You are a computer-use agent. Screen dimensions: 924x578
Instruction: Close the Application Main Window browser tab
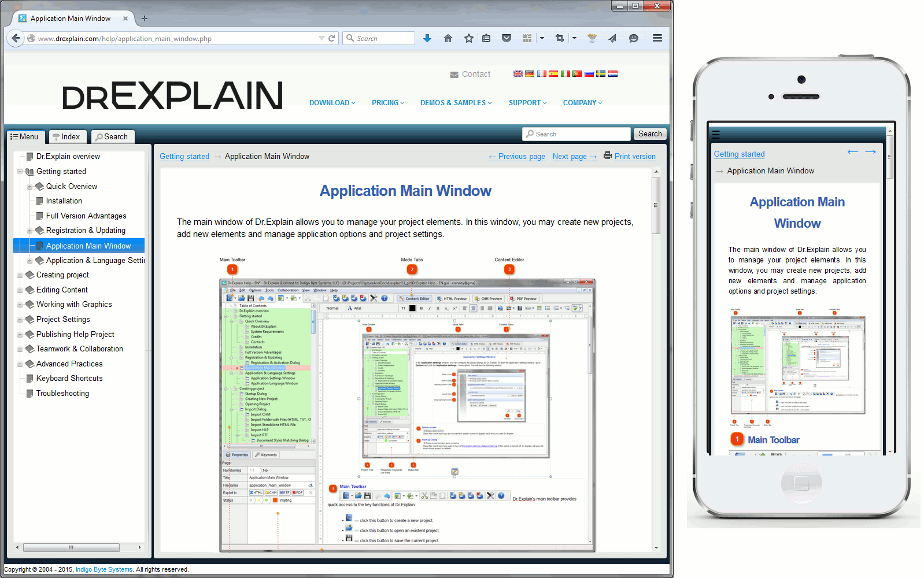[125, 18]
